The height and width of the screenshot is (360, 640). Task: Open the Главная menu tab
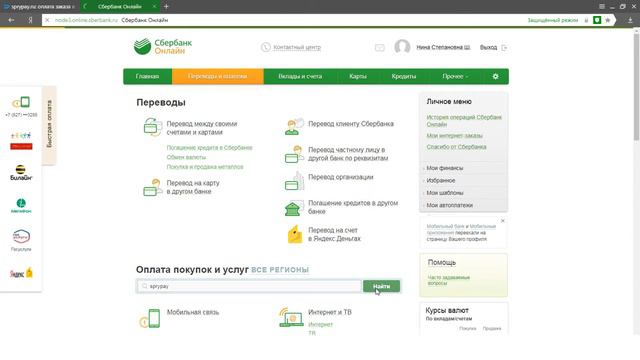pos(147,76)
